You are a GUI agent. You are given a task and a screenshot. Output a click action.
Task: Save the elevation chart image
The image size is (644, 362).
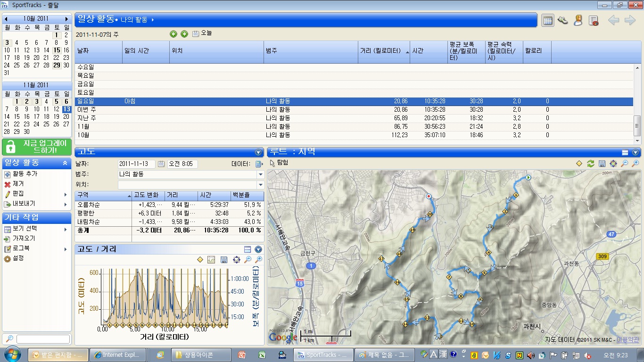pyautogui.click(x=223, y=260)
